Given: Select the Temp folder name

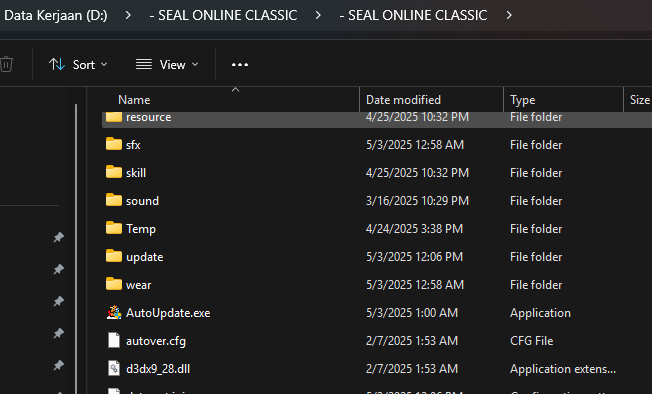Looking at the screenshot, I should 141,229.
